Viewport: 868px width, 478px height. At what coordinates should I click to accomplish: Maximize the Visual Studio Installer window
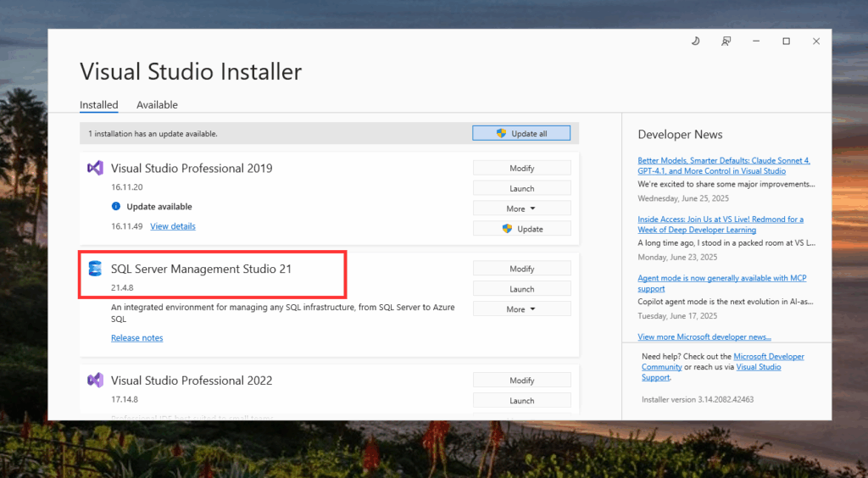click(786, 41)
